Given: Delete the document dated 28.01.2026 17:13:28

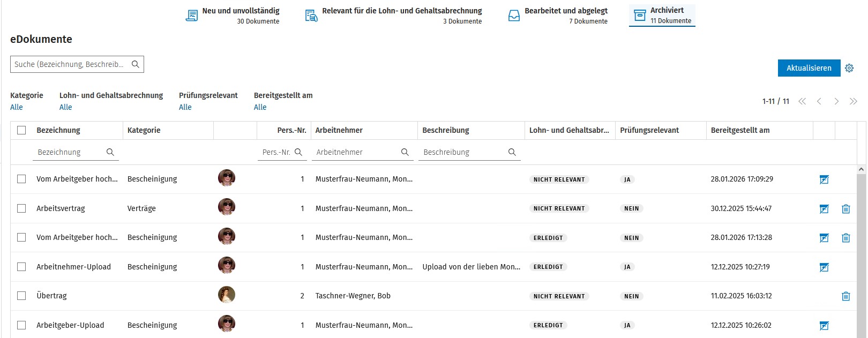Looking at the screenshot, I should (846, 238).
